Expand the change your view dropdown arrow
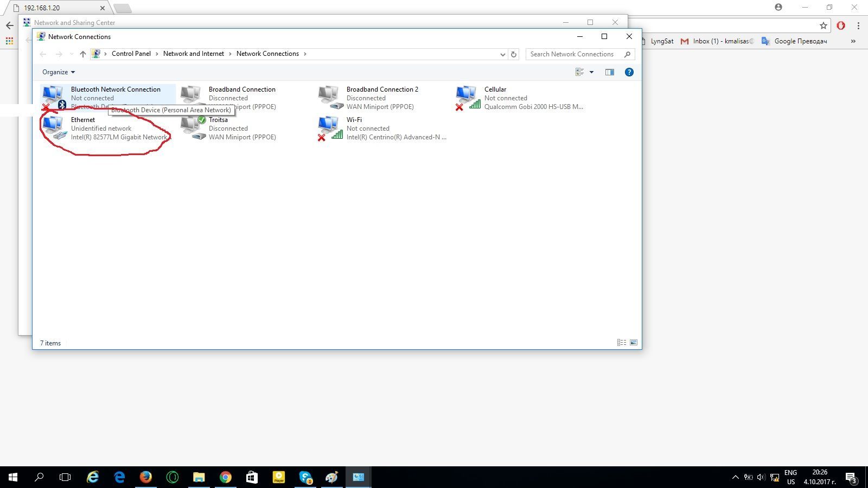Viewport: 868px width, 488px height. [x=591, y=72]
